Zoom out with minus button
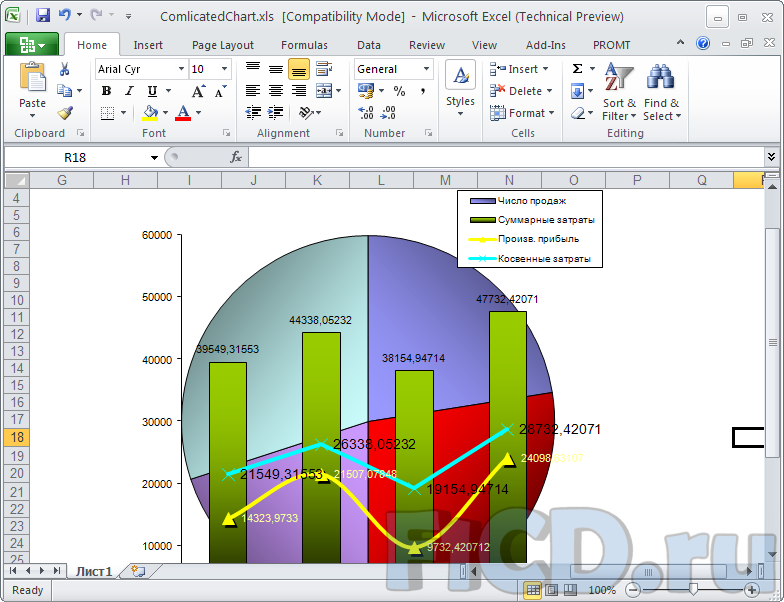Image resolution: width=784 pixels, height=602 pixels. point(634,590)
